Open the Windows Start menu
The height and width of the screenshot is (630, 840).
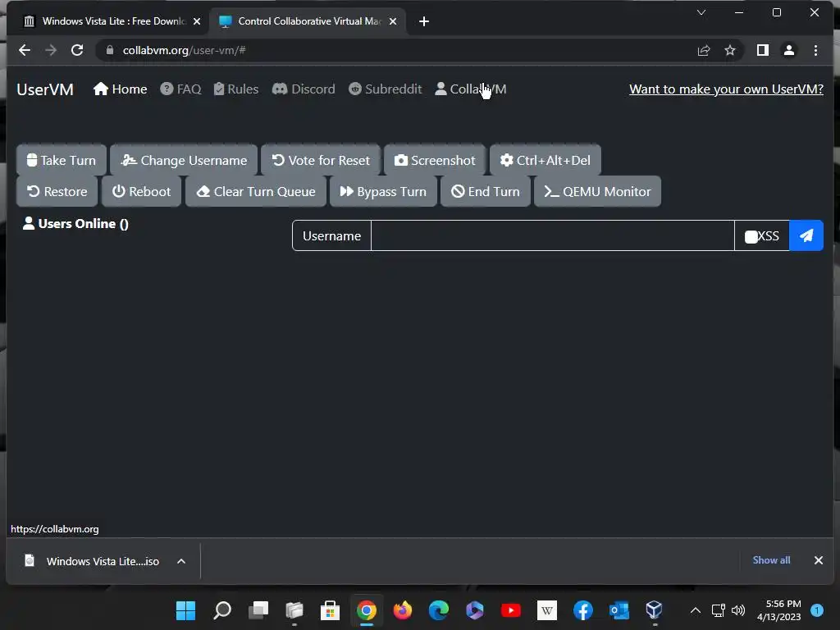coord(186,610)
